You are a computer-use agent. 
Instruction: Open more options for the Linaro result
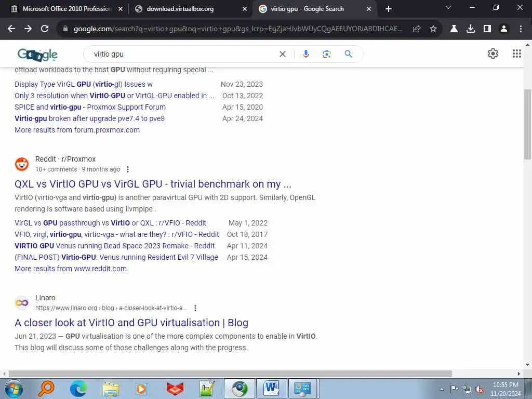click(195, 308)
